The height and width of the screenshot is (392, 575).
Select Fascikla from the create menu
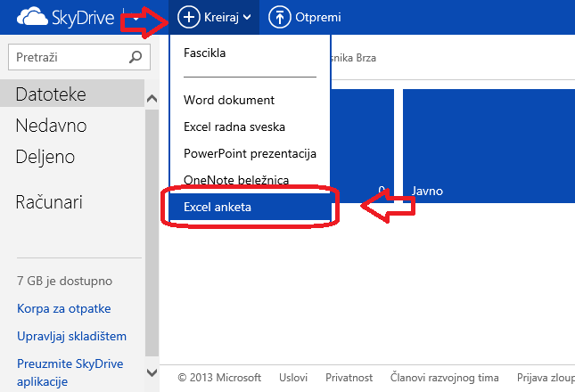pos(205,53)
